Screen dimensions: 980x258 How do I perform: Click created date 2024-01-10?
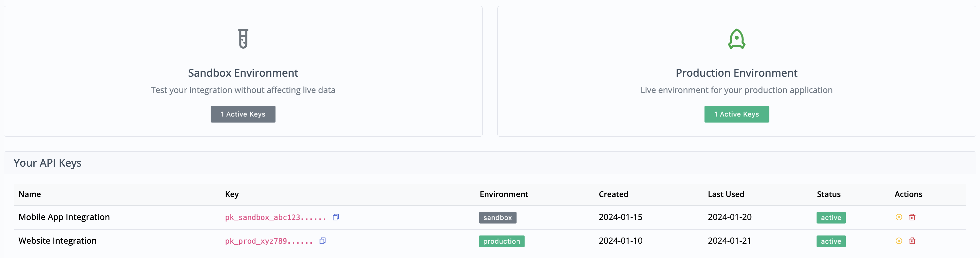621,241
